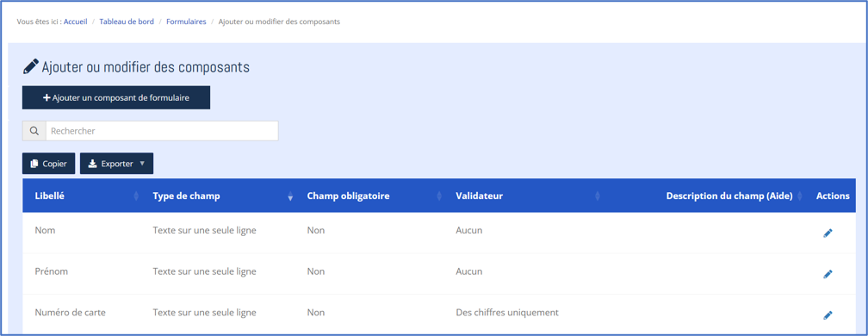Viewport: 868px width, 336px height.
Task: Click Des chiffres uniquement validator cell
Action: 507,312
